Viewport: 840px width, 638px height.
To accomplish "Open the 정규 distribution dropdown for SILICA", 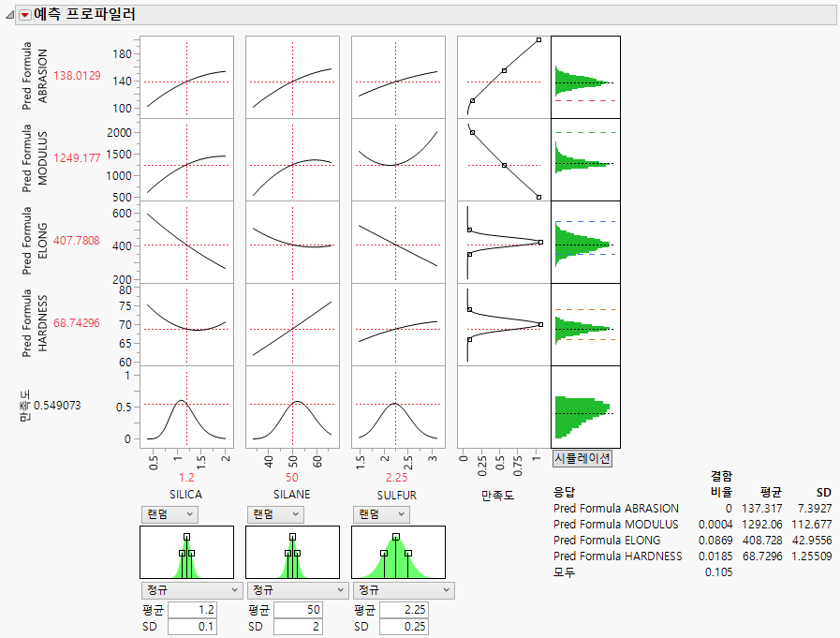I will pos(191,590).
